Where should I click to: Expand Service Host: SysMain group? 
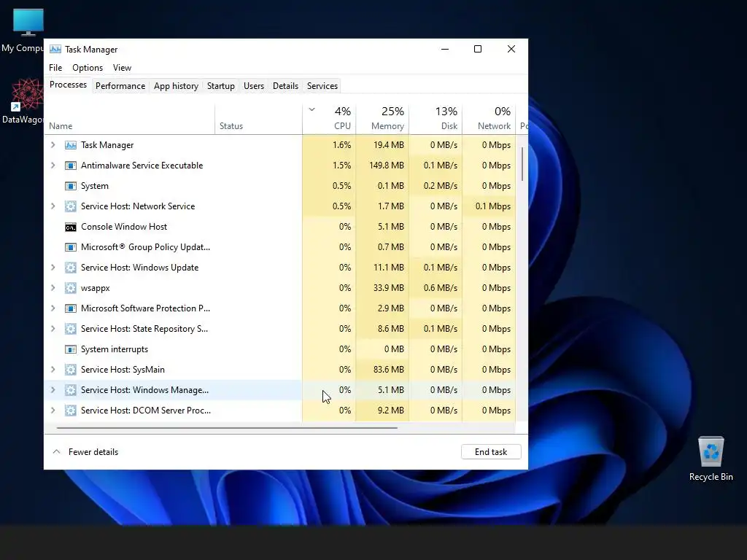pyautogui.click(x=53, y=370)
